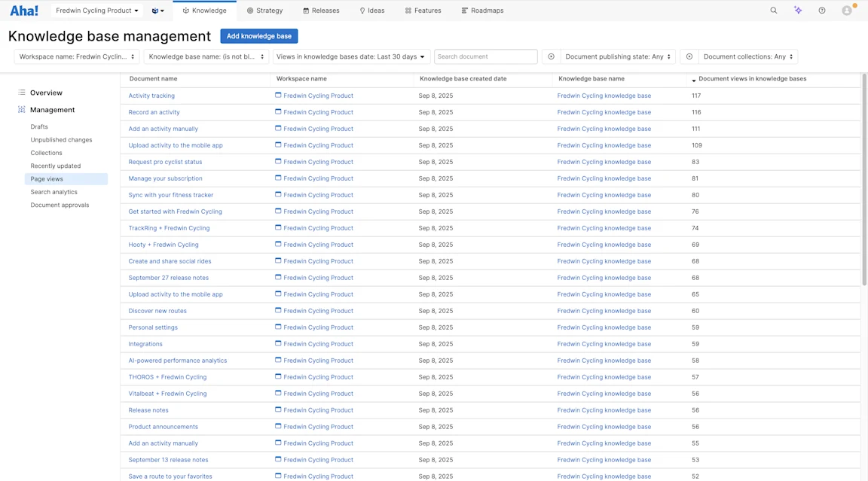Click the Search document input field
This screenshot has width=868, height=481.
485,56
